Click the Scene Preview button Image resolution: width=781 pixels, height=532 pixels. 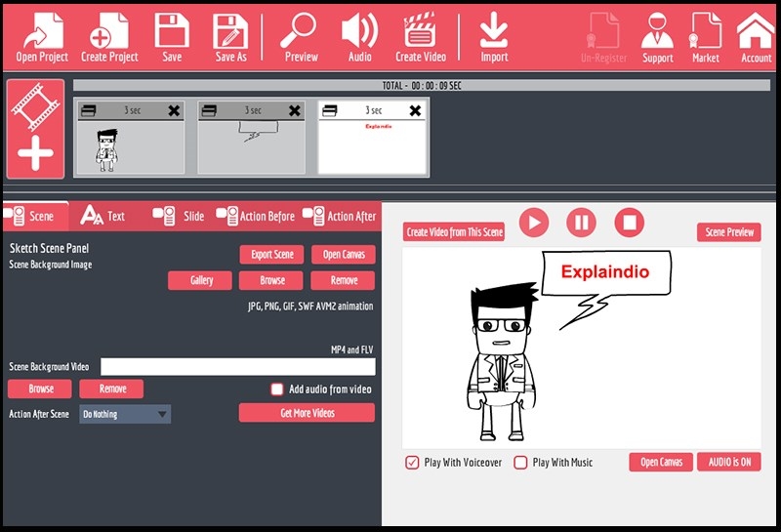(728, 231)
